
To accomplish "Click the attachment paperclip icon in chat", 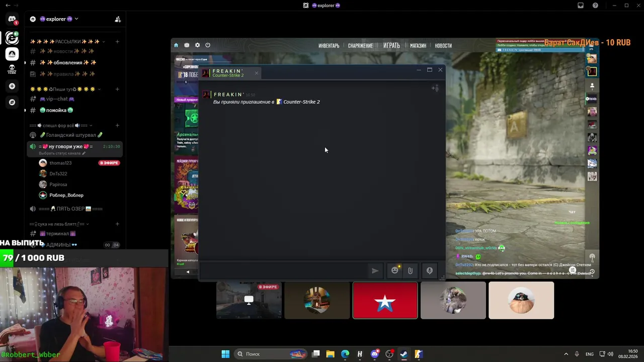I will pos(410,270).
